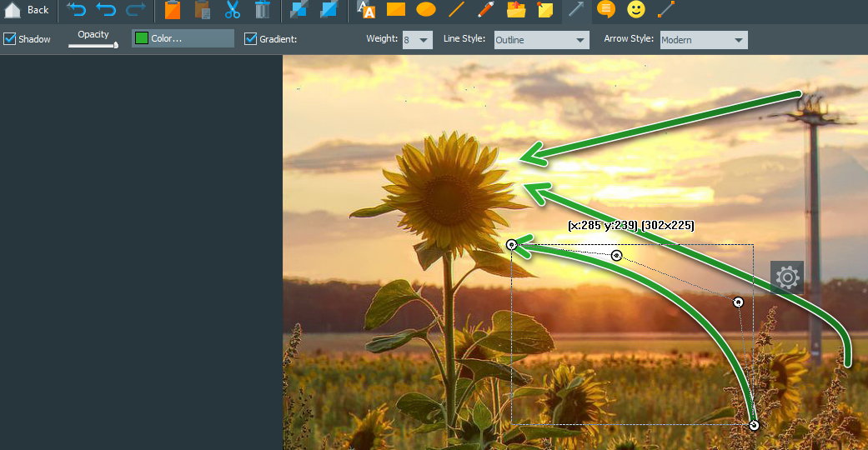This screenshot has height=450, width=868.
Task: Click the scissors cut icon
Action: tap(233, 10)
